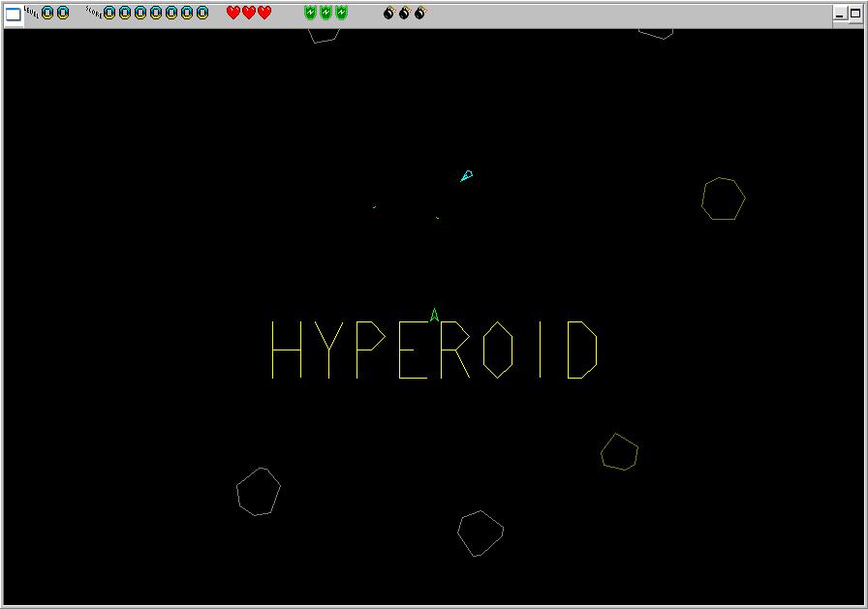Click the grey asteroid at lower left
The height and width of the screenshot is (609, 868).
[259, 492]
